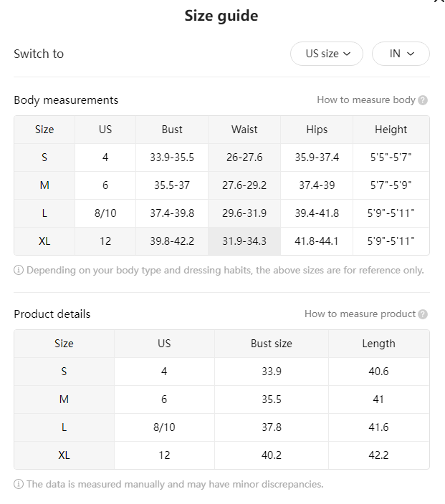Select the Waist column header
The image size is (445, 504).
pyautogui.click(x=244, y=130)
